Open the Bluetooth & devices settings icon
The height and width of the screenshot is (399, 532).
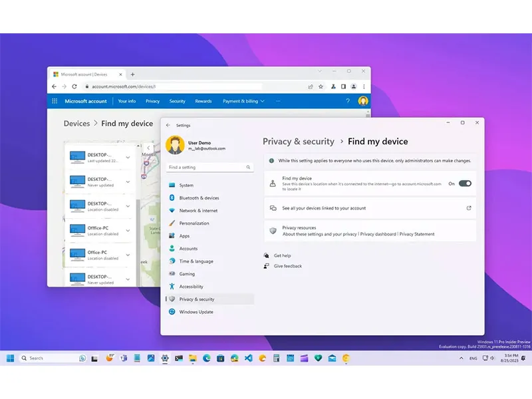[x=172, y=198]
